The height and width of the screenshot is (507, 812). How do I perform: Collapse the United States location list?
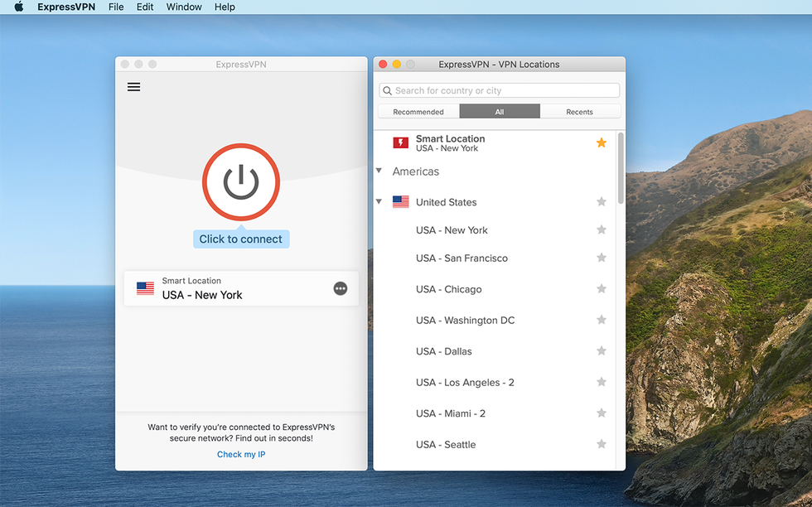tap(379, 201)
